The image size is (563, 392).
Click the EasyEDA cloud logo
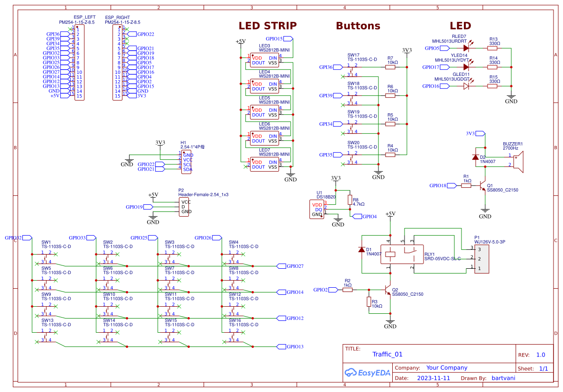click(351, 372)
